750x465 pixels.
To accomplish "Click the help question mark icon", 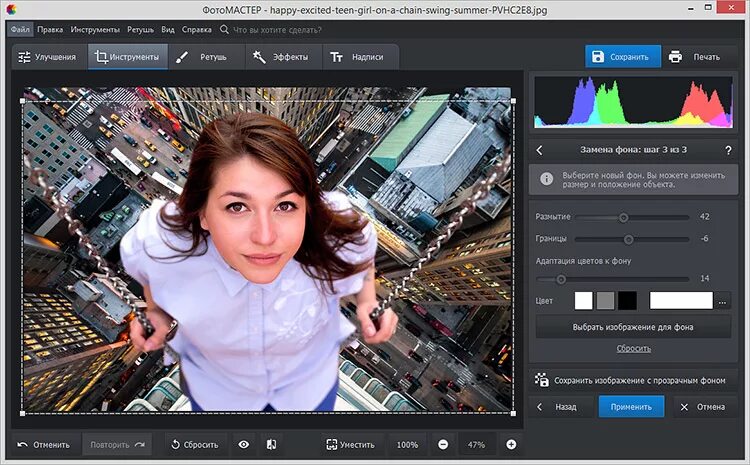I will click(728, 150).
